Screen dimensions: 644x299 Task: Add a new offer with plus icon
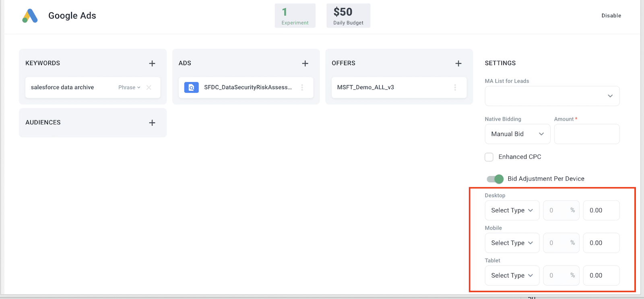pos(458,63)
